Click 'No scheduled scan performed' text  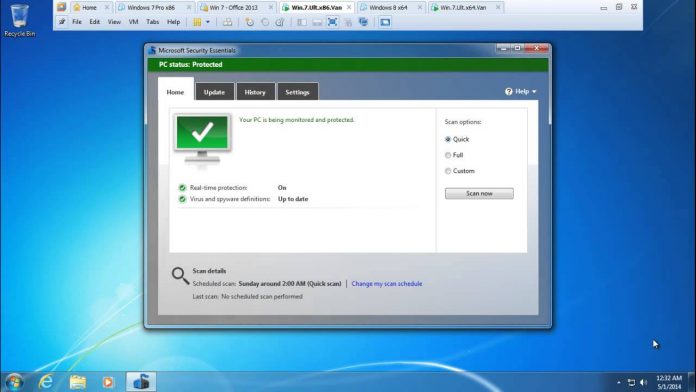click(x=262, y=297)
